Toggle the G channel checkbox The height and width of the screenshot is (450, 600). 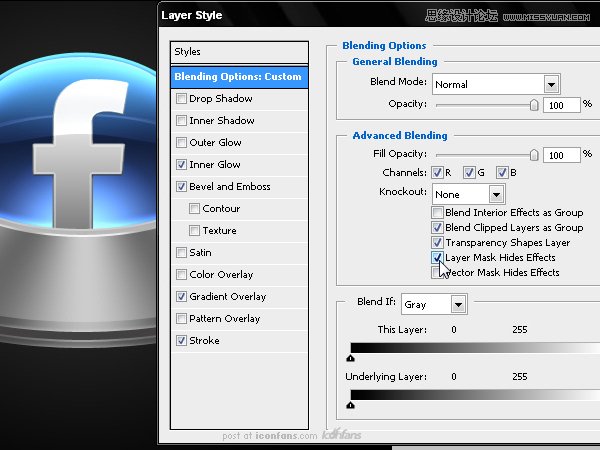pyautogui.click(x=469, y=173)
